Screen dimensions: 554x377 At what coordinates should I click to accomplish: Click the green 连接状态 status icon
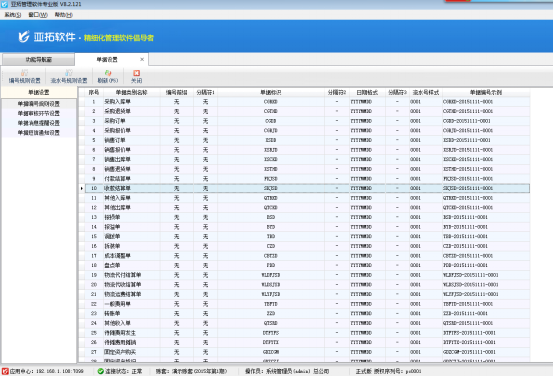101,371
